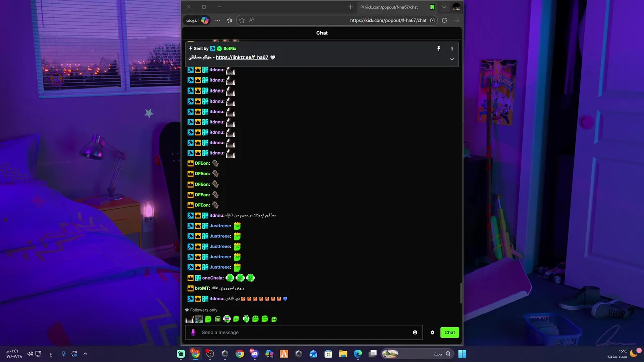The height and width of the screenshot is (362, 644).
Task: Open browser three-dot settings menu
Action: point(217,20)
